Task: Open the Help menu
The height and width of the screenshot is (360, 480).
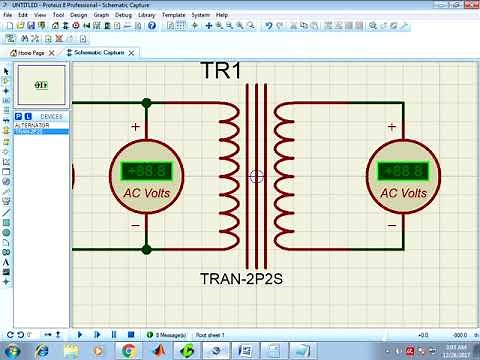Action: [222, 15]
